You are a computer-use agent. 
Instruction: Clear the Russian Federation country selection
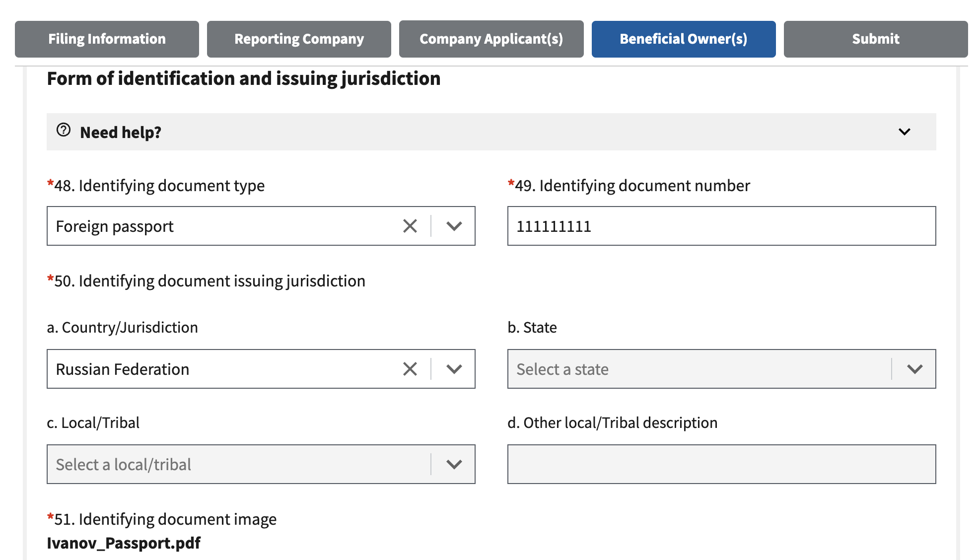click(x=410, y=369)
